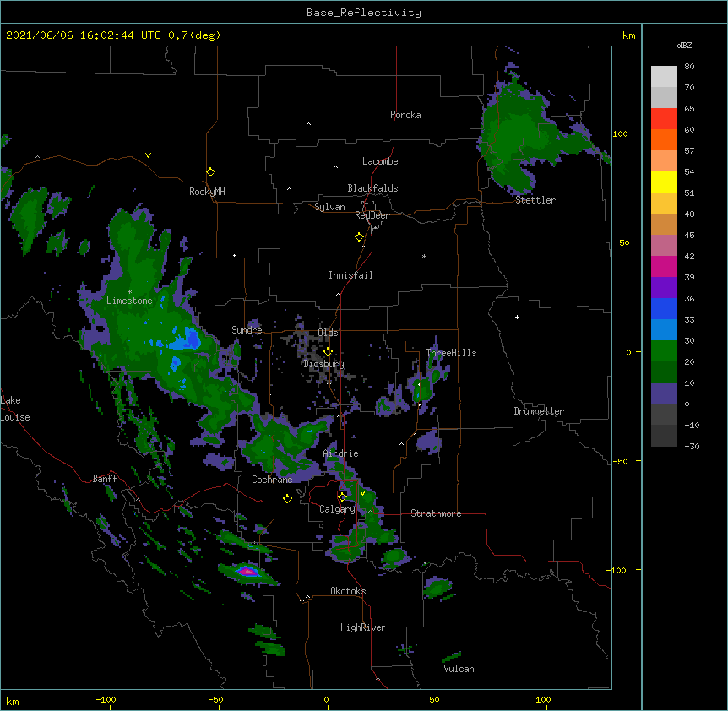The width and height of the screenshot is (728, 711).
Task: Click the yellow V marker northwest of RockyMH
Action: [148, 155]
